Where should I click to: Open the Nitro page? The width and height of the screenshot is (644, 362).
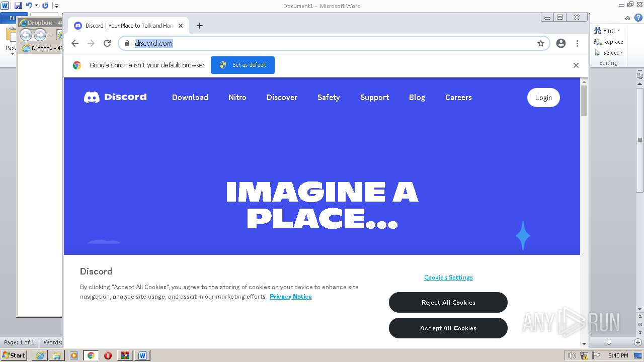click(237, 98)
